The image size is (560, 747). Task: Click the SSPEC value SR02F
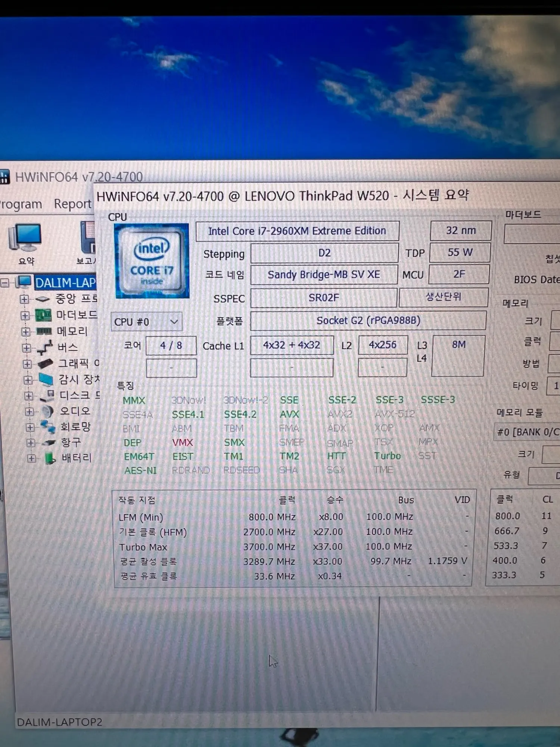[x=323, y=298]
